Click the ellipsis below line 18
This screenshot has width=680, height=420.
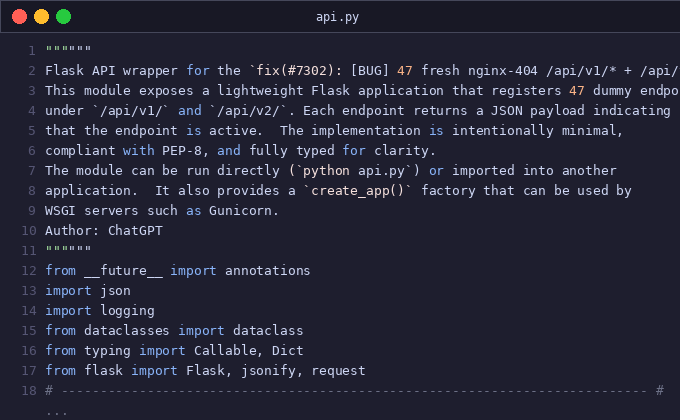tap(57, 413)
